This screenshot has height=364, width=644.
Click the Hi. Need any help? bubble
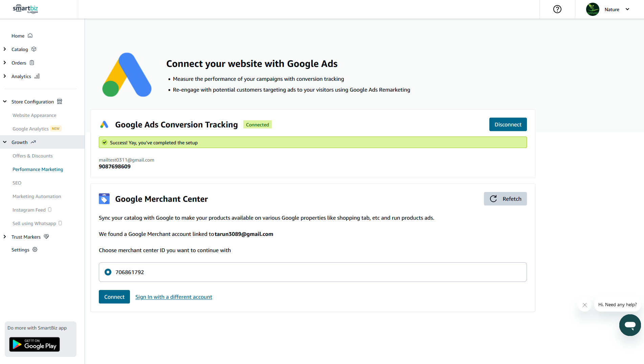(x=617, y=305)
